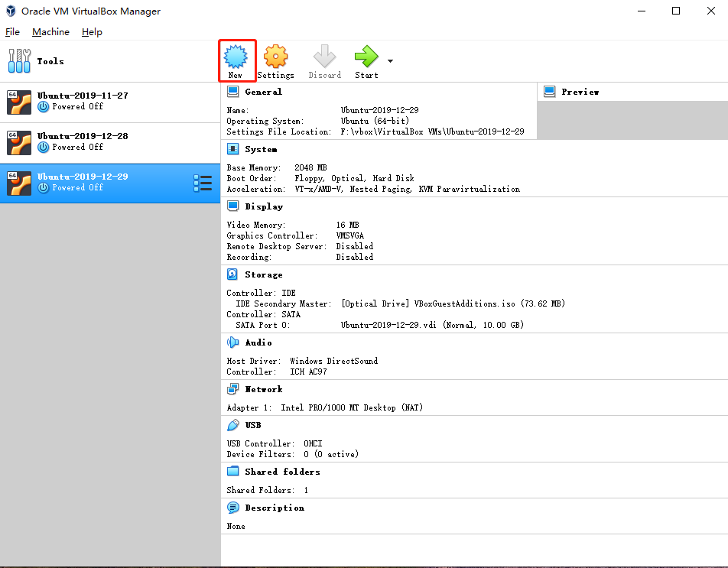Image resolution: width=728 pixels, height=568 pixels.
Task: Open Settings with the orange gear icon
Action: coord(276,57)
